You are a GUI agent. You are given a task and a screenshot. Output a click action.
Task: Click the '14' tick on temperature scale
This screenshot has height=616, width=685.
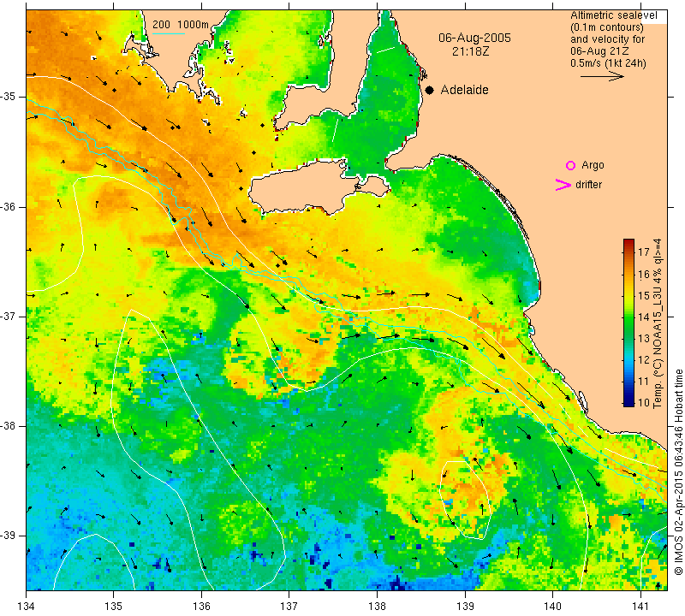pos(643,317)
